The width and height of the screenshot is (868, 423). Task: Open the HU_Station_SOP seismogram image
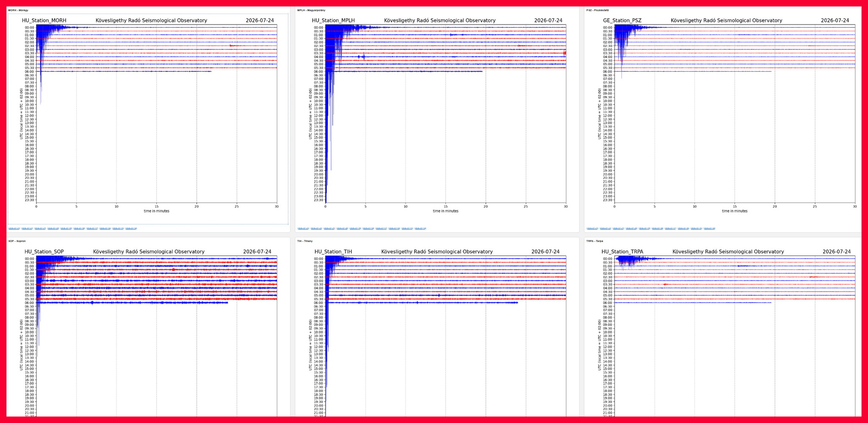coord(148,331)
